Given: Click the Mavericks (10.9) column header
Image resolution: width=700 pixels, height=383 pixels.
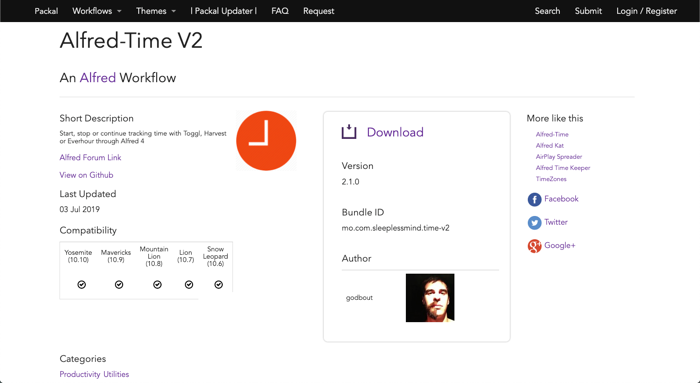Looking at the screenshot, I should coord(116,256).
